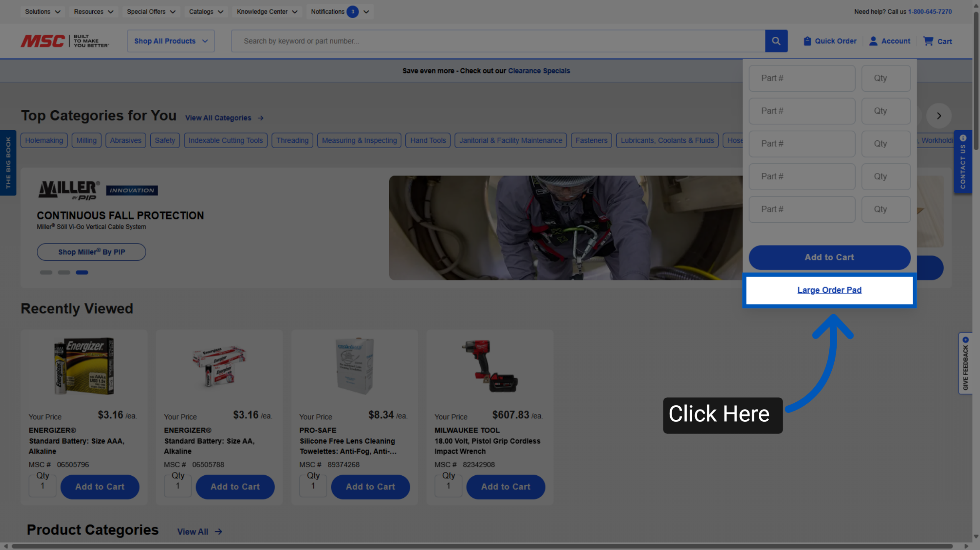Open the Give Feedback side tab
The image size is (980, 550).
[x=965, y=363]
